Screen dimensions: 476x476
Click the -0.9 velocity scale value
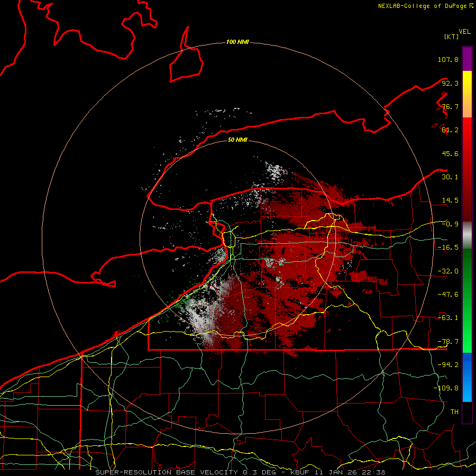(x=450, y=224)
